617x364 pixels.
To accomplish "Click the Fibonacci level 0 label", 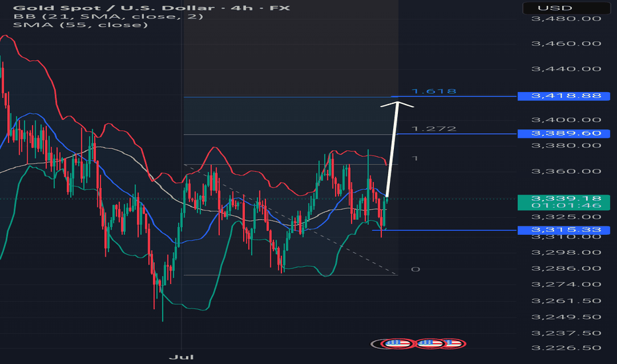I will tap(416, 269).
